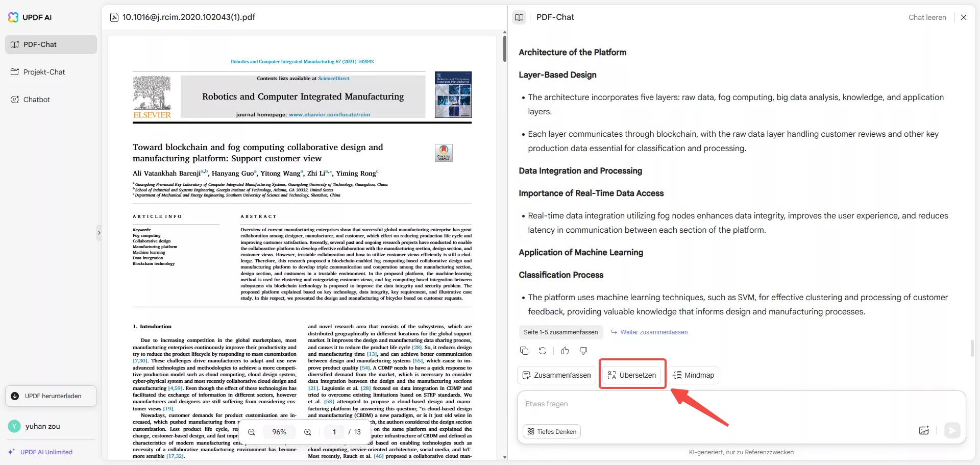Viewport: 980px width, 465px height.
Task: Open the Projekt-Chat sidebar tab
Action: tap(51, 72)
